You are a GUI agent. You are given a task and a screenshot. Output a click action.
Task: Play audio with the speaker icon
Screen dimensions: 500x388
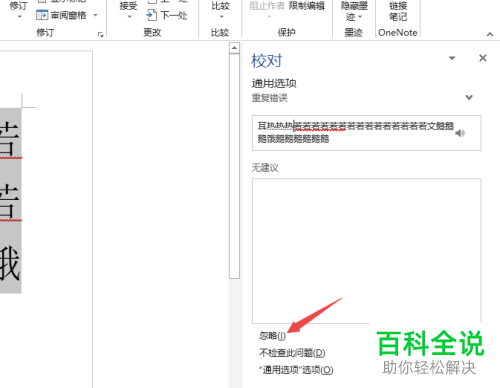click(x=460, y=133)
